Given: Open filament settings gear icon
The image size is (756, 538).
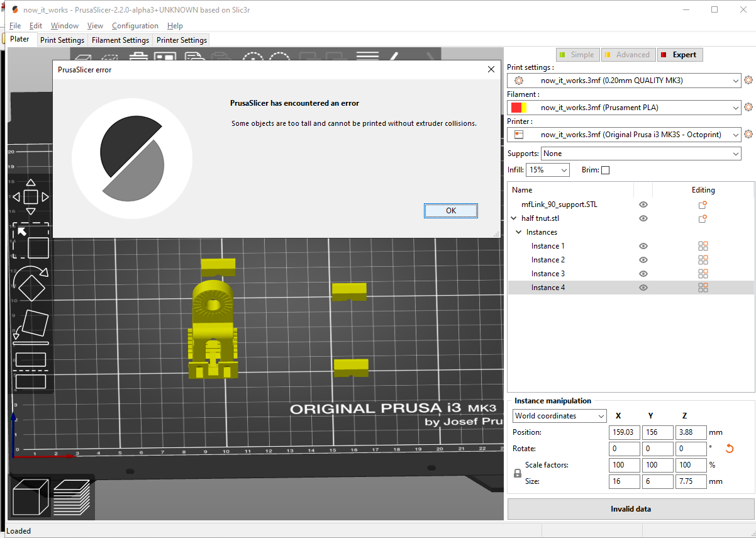Looking at the screenshot, I should tap(748, 108).
